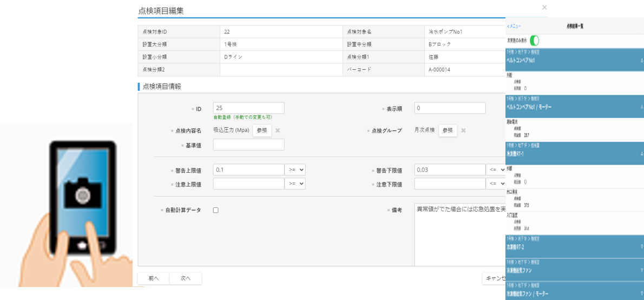Click the 点検結果一覧 title
The height and width of the screenshot is (300, 644).
tap(575, 26)
